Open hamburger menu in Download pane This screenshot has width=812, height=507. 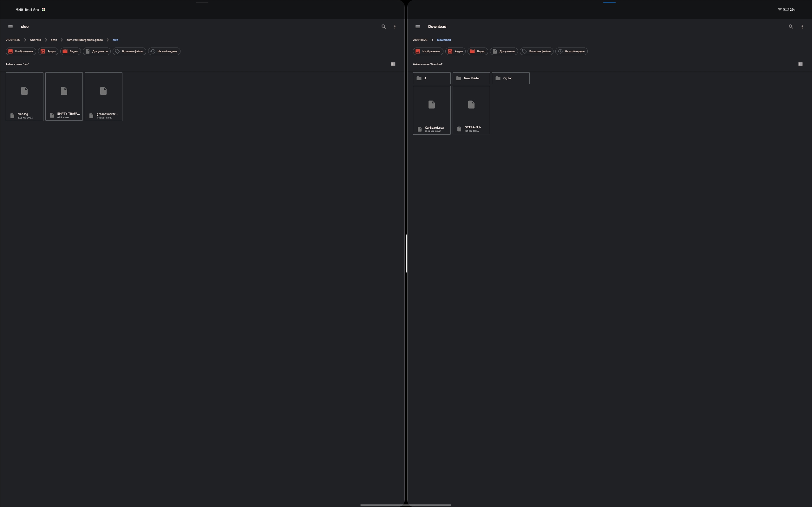(417, 27)
